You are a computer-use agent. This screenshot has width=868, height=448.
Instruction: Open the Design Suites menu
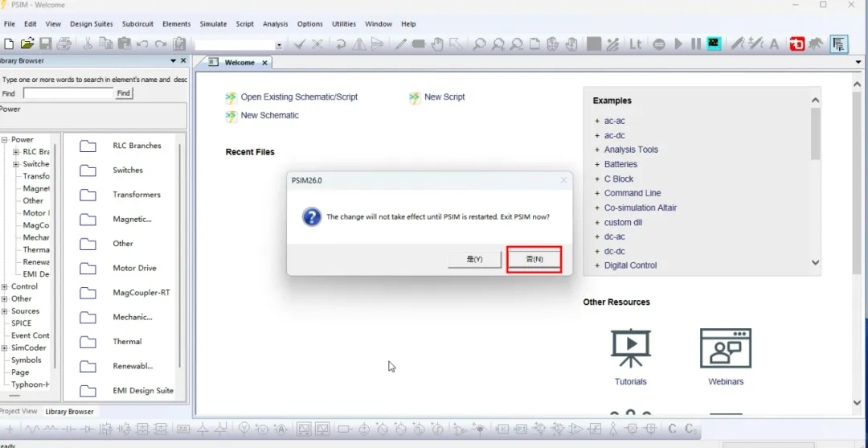click(92, 24)
